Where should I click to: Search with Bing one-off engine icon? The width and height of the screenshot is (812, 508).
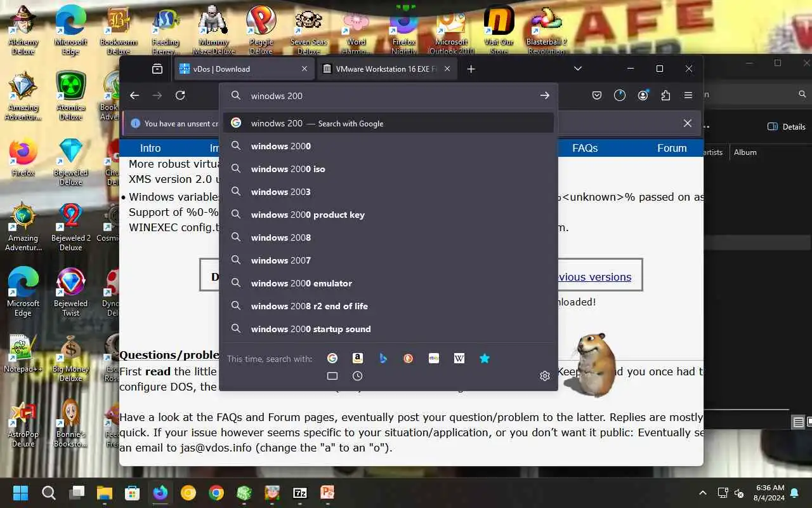tap(383, 359)
